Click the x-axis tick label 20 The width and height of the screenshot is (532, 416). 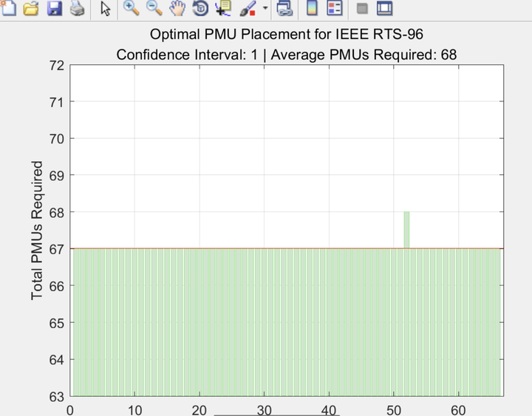click(199, 410)
